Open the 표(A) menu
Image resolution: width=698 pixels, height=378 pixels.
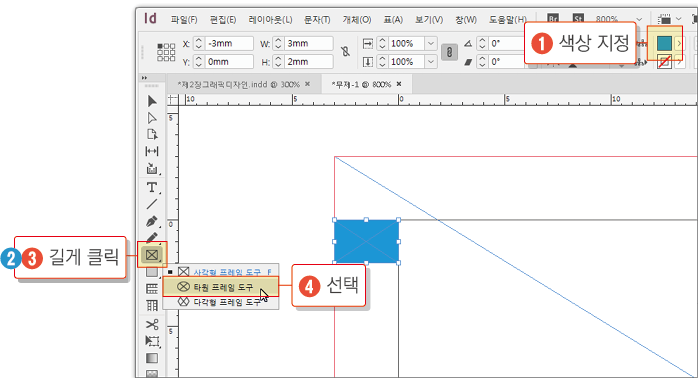pos(393,20)
